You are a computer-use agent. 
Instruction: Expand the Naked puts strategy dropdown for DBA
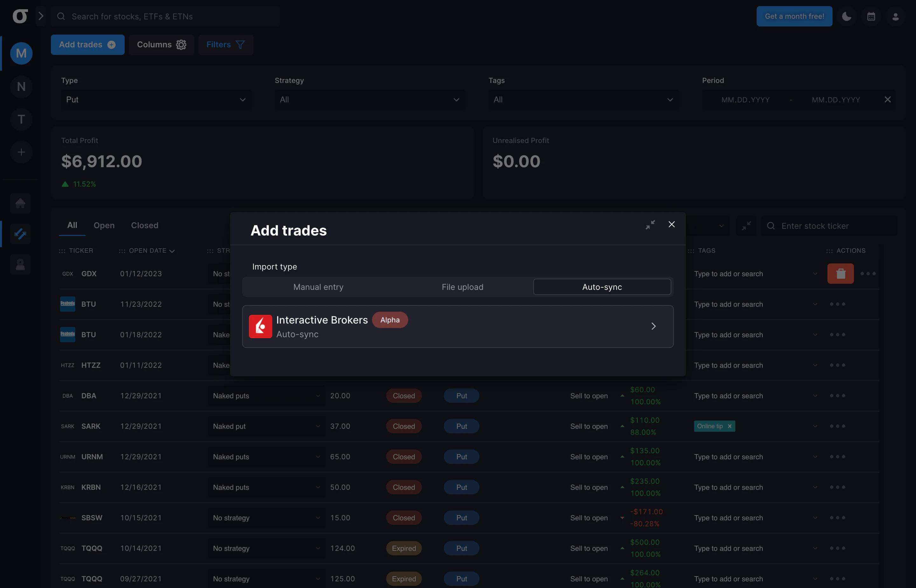point(267,396)
